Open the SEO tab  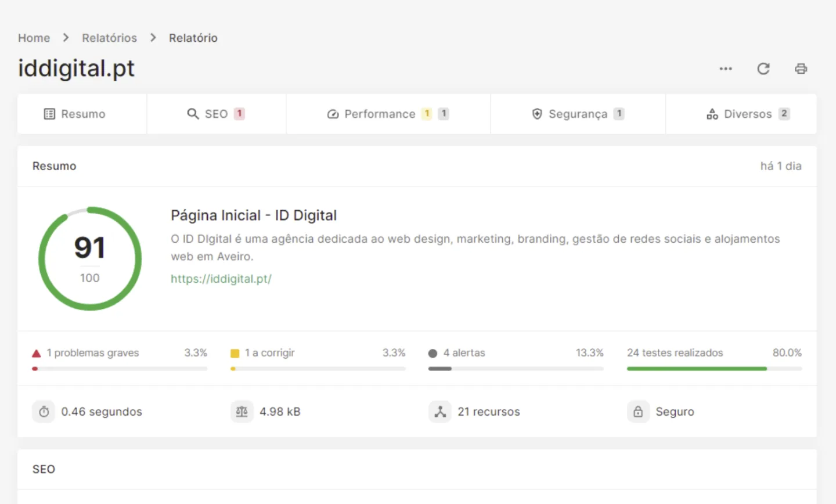[x=217, y=114]
